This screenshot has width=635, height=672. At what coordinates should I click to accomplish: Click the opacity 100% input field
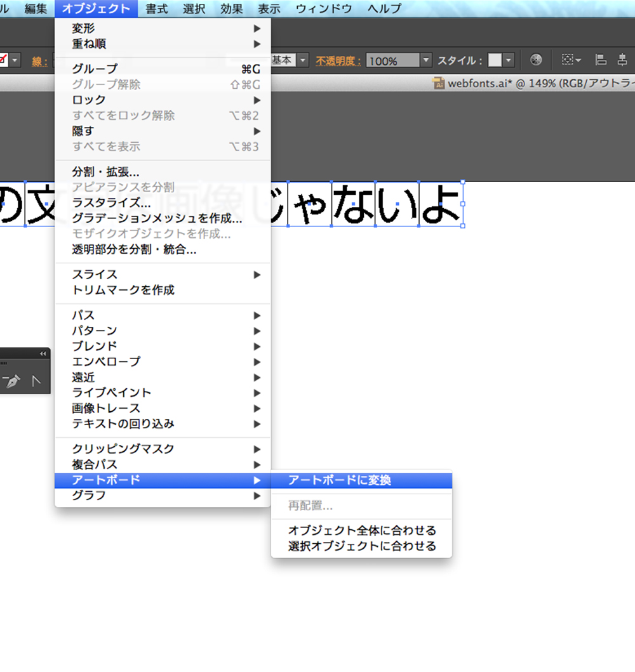pos(392,61)
